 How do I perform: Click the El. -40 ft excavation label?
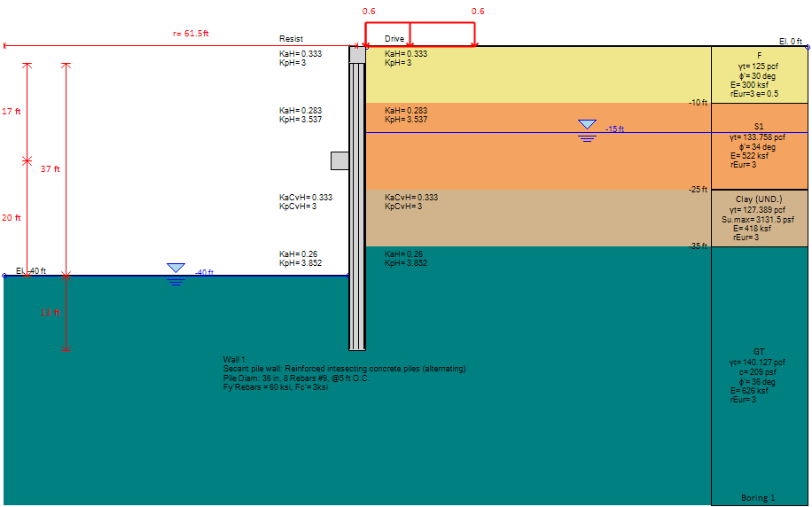(x=30, y=271)
